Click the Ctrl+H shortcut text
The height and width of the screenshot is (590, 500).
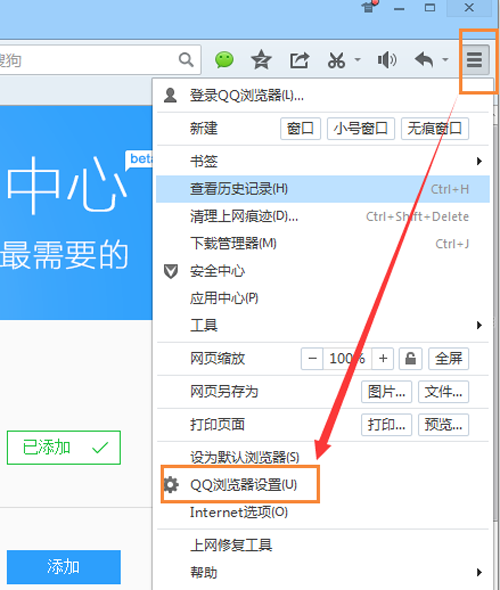[x=450, y=189]
